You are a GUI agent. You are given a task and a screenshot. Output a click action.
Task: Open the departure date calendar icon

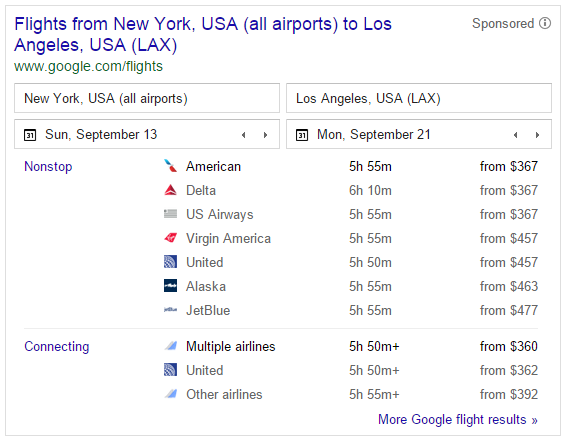30,135
